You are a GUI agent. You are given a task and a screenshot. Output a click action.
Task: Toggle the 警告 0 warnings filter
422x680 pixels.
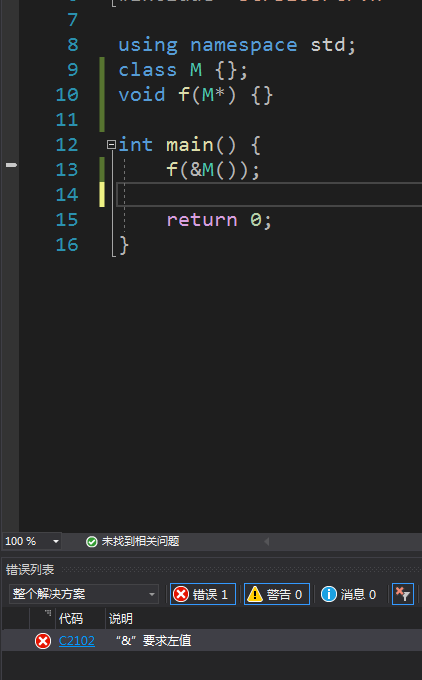[277, 594]
